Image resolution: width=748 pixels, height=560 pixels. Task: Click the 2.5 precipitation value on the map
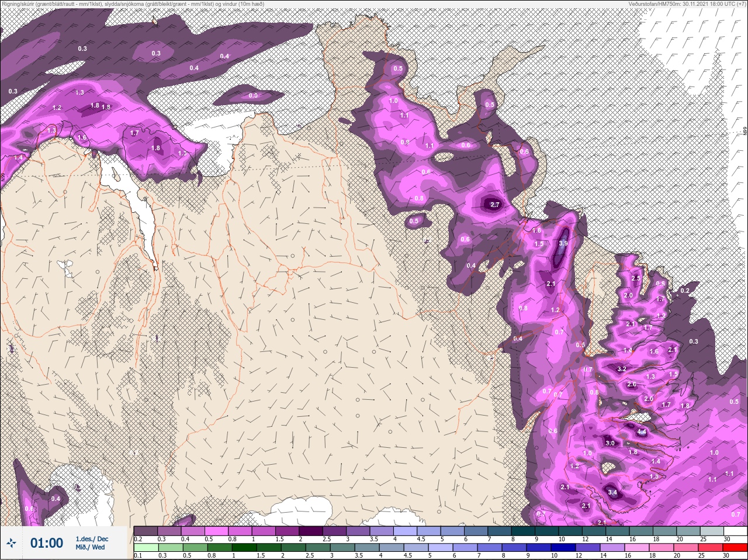[x=636, y=278]
